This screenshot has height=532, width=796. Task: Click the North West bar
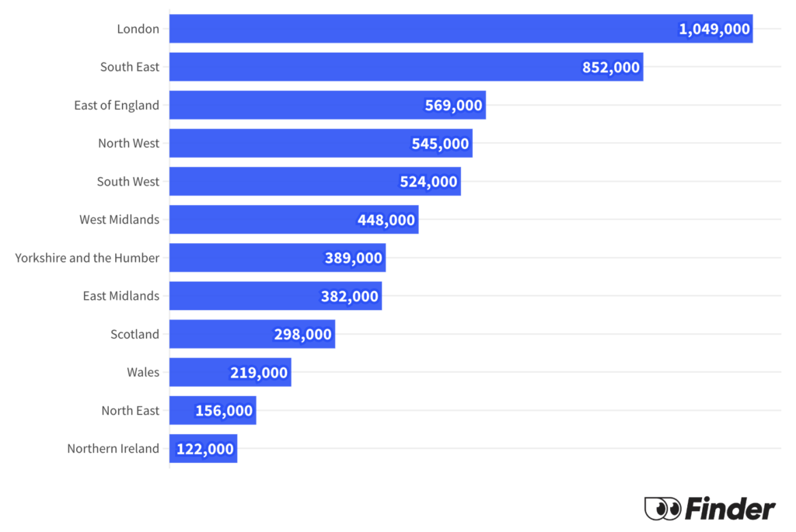pyautogui.click(x=321, y=144)
